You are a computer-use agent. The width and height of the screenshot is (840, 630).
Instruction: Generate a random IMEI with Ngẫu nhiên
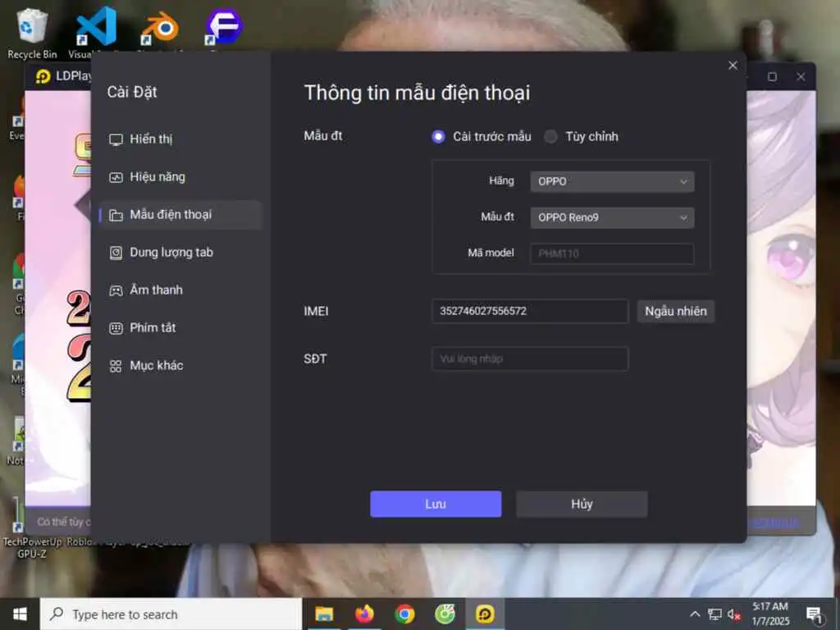pos(676,311)
